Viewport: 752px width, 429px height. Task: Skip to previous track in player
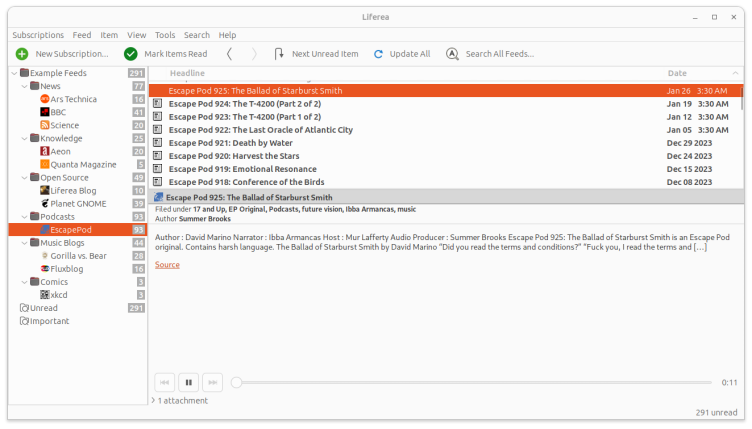click(164, 382)
